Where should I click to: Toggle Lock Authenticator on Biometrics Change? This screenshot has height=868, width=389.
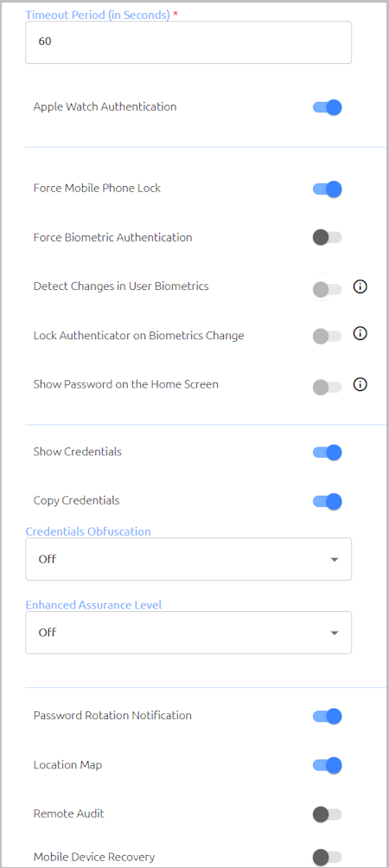tap(327, 336)
